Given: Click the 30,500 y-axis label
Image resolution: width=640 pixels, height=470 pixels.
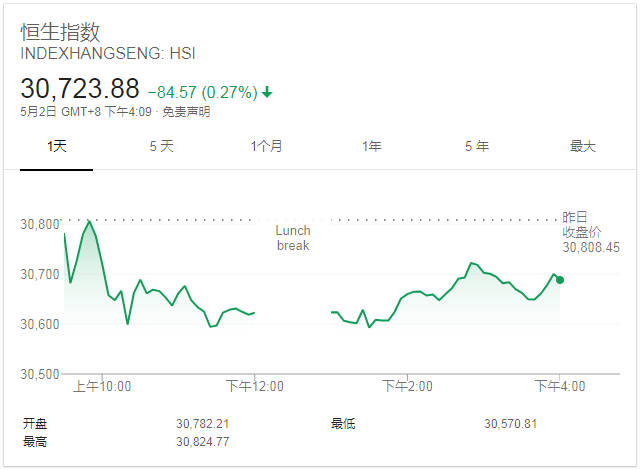Looking at the screenshot, I should pyautogui.click(x=40, y=374).
